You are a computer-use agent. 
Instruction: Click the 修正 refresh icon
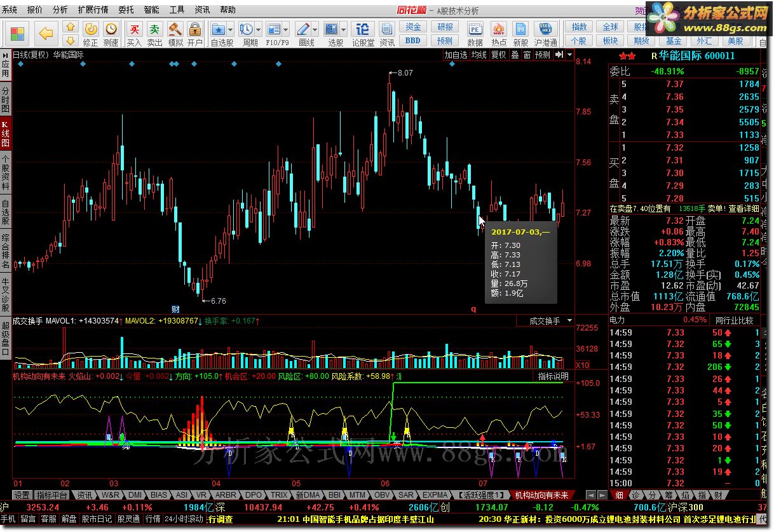(x=91, y=34)
